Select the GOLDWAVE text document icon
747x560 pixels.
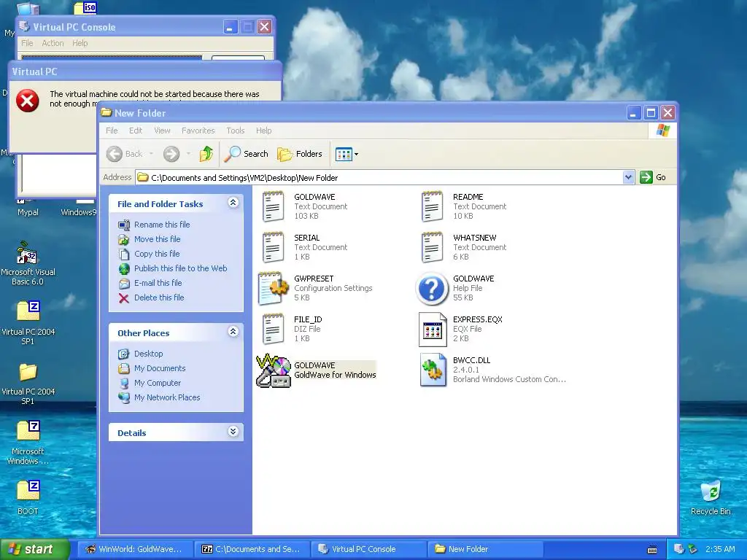click(273, 206)
